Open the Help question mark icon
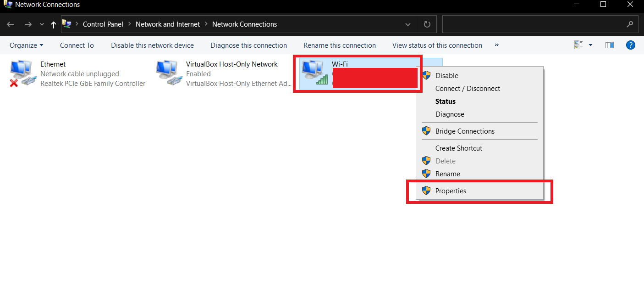This screenshot has height=281, width=644. tap(631, 45)
